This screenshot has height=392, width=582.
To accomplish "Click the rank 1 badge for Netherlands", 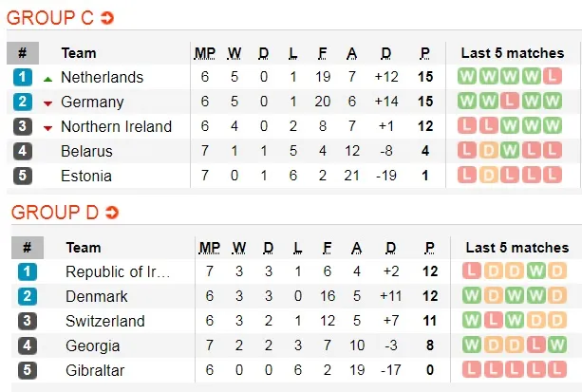I will (23, 77).
